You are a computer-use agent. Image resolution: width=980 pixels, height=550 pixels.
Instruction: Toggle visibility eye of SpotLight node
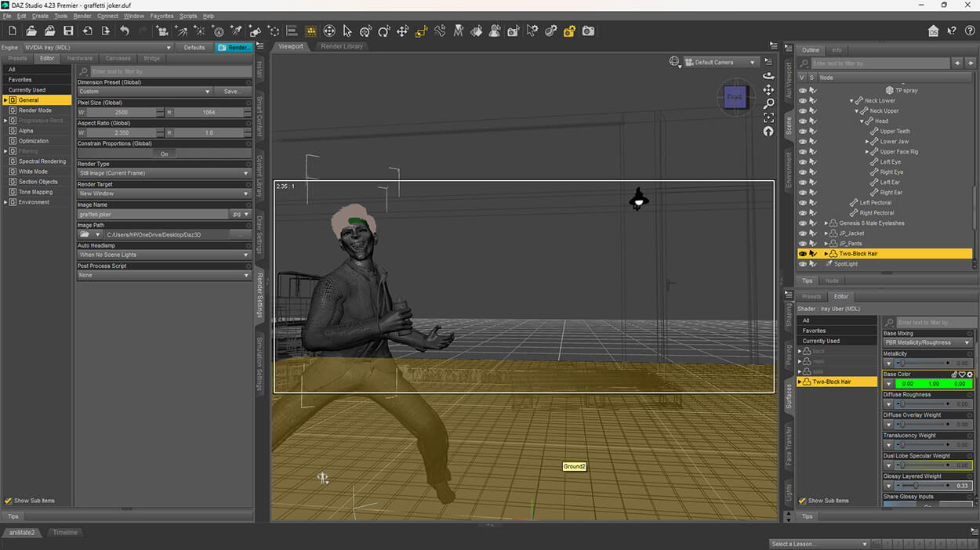(x=802, y=264)
